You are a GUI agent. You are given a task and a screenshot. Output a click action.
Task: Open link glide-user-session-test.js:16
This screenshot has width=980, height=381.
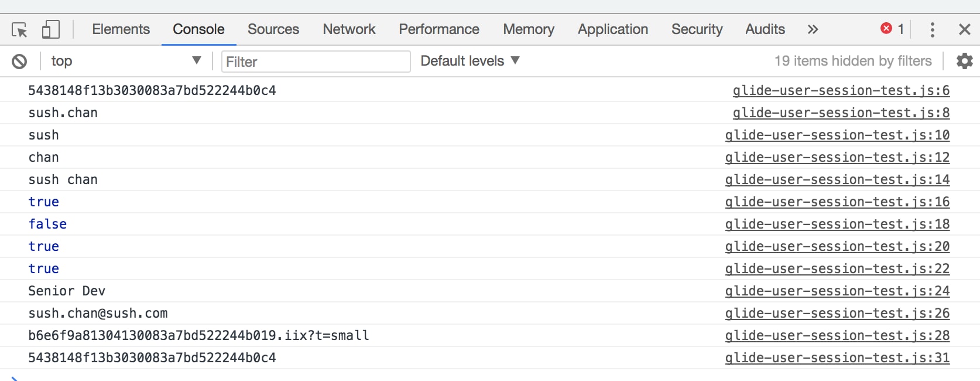coord(837,202)
